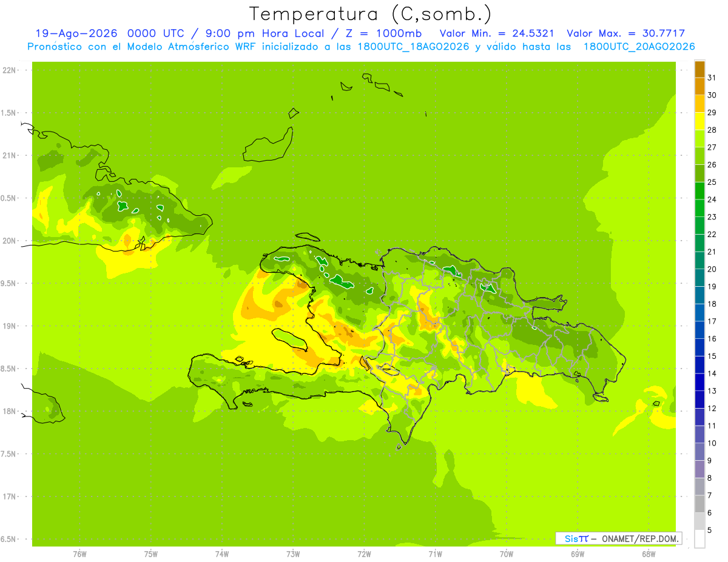Click the '21N' latitude label
The width and height of the screenshot is (728, 562).
pyautogui.click(x=9, y=155)
